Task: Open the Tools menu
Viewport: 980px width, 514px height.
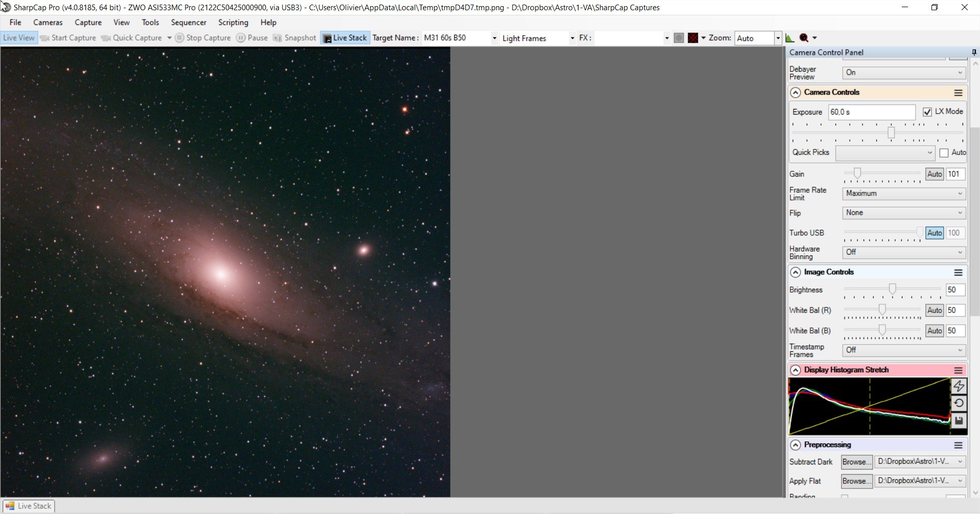Action: point(150,23)
